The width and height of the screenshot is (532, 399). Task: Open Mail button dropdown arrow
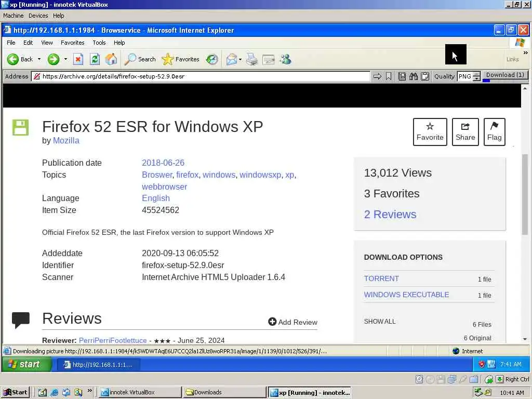pyautogui.click(x=240, y=59)
